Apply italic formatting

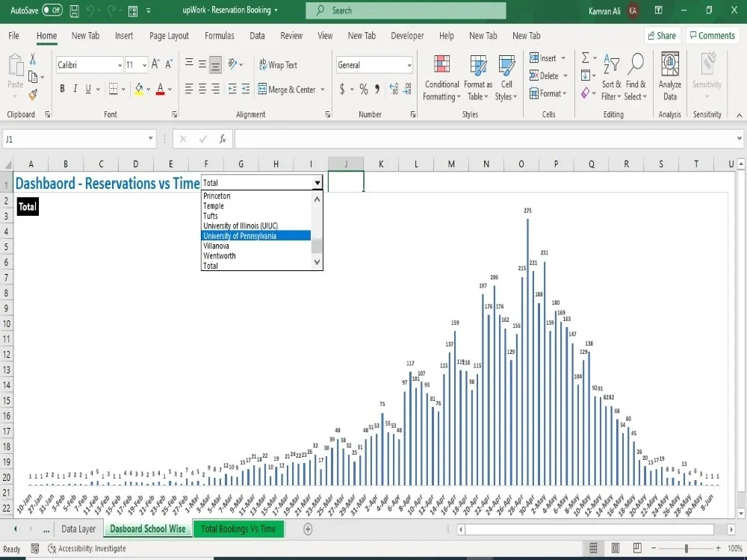coord(75,89)
